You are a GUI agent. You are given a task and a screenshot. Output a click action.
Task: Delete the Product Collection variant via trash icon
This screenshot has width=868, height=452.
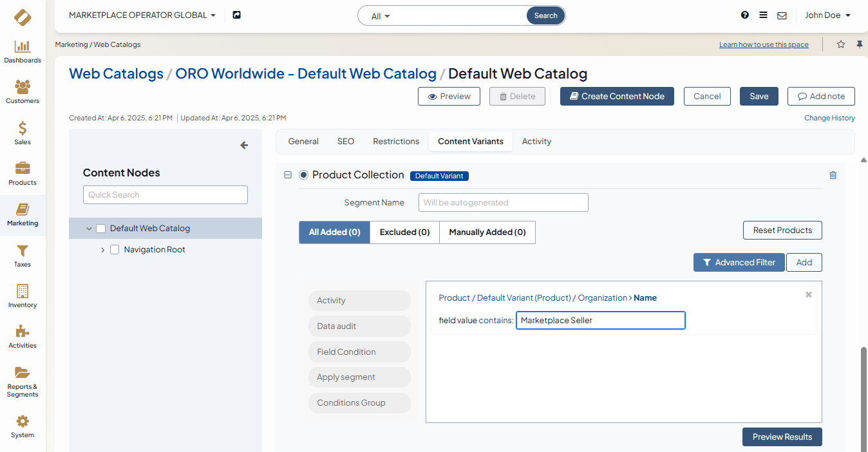point(833,175)
